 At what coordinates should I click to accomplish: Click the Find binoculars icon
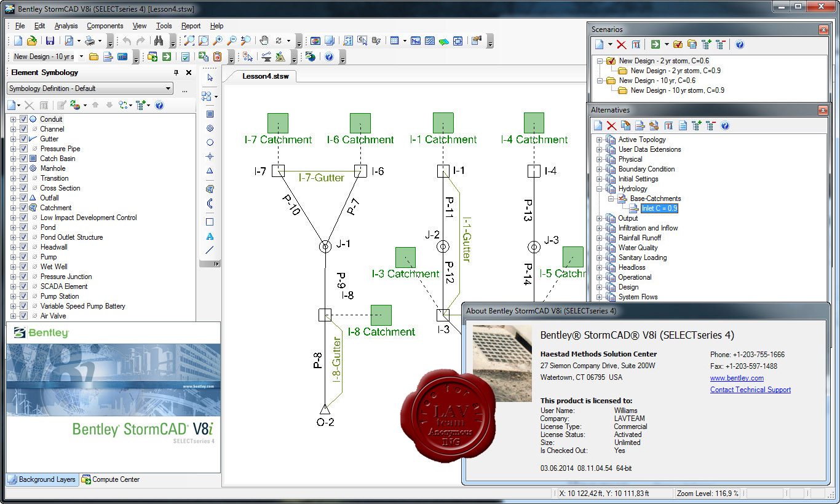point(158,41)
